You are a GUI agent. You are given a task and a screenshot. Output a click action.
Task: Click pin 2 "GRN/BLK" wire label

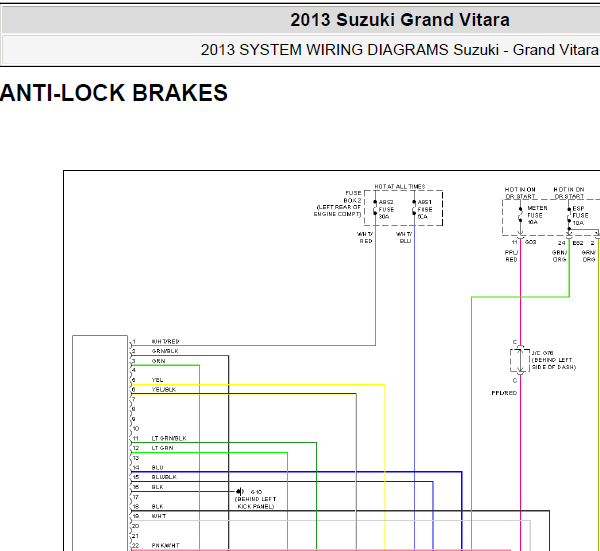click(x=165, y=351)
